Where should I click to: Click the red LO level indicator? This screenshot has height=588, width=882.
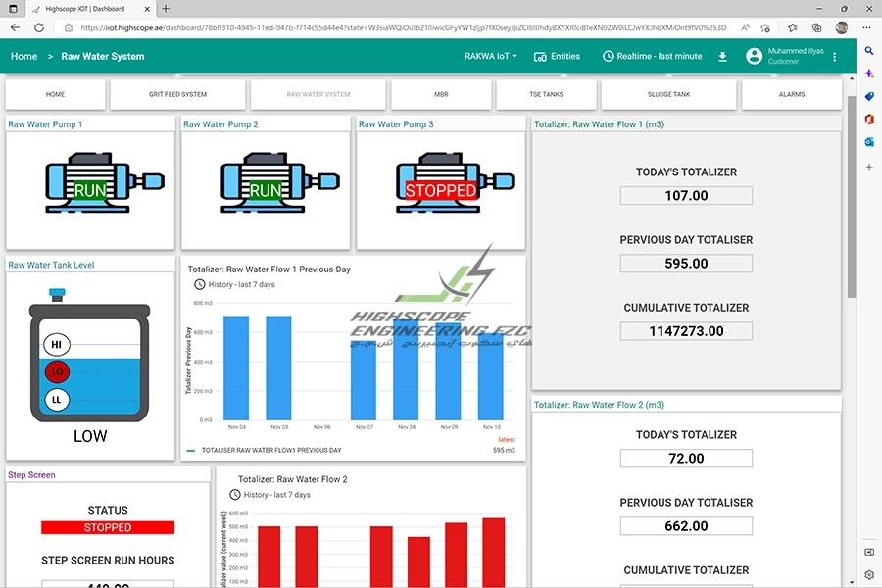[x=57, y=372]
